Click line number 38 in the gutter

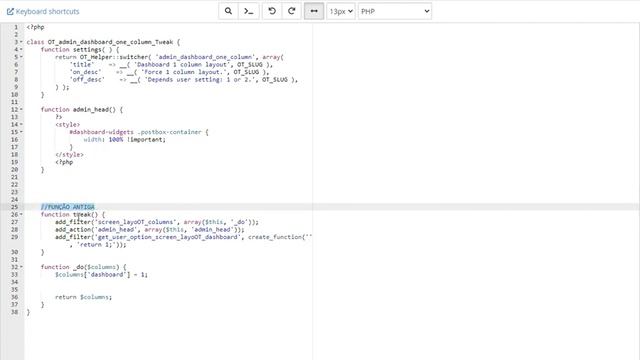14,312
